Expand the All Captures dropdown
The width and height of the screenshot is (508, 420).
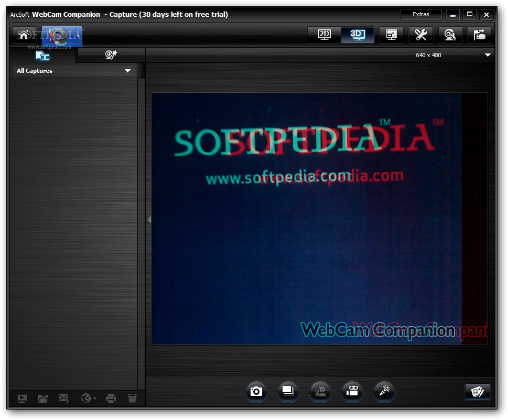(73, 71)
